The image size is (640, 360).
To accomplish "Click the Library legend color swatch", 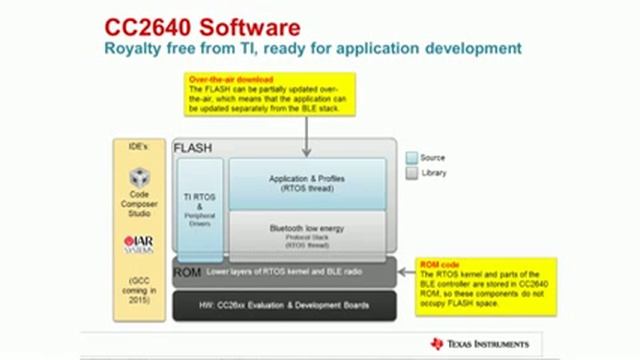I will [x=412, y=173].
